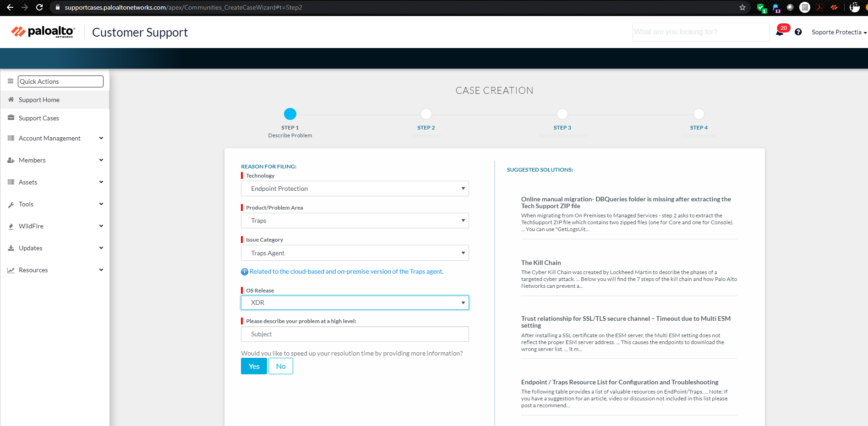
Task: Click the Resources chart icon
Action: click(x=11, y=270)
